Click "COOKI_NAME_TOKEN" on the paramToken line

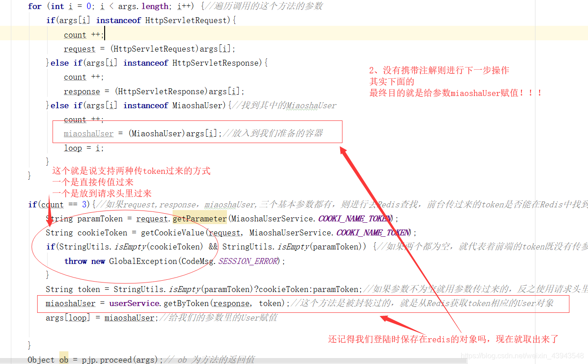point(355,219)
